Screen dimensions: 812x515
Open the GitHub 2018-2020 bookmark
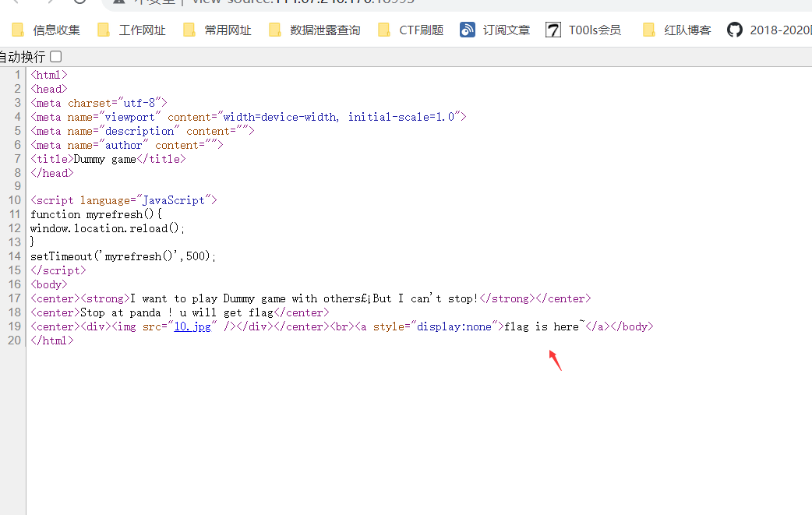pyautogui.click(x=768, y=30)
